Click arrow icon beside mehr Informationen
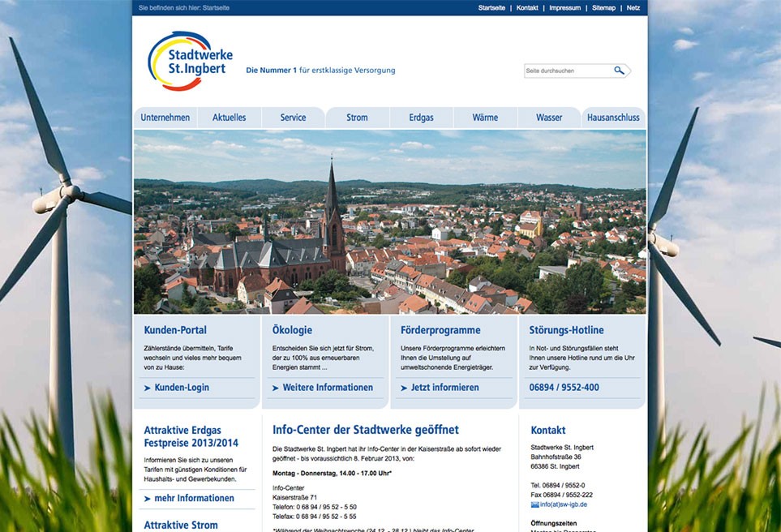Viewport: 781px width, 532px height. coord(147,499)
